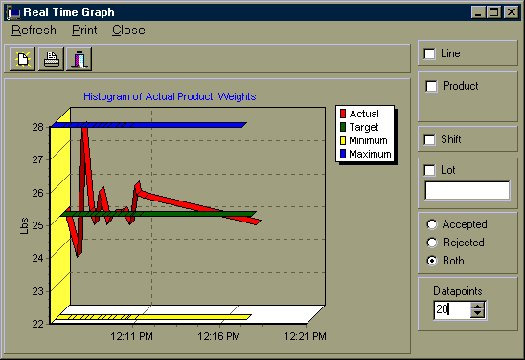Click the red Actual legend swatch
Image resolution: width=525 pixels, height=360 pixels.
coord(343,114)
